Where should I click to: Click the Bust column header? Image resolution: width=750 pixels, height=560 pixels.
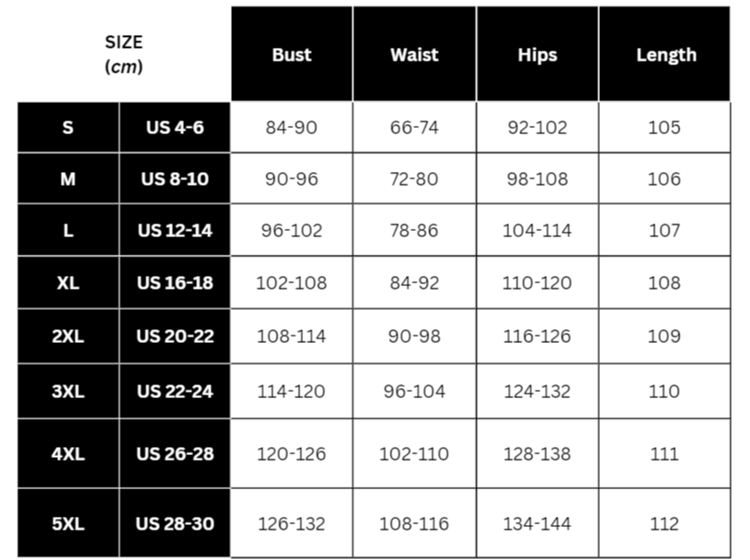click(x=292, y=54)
